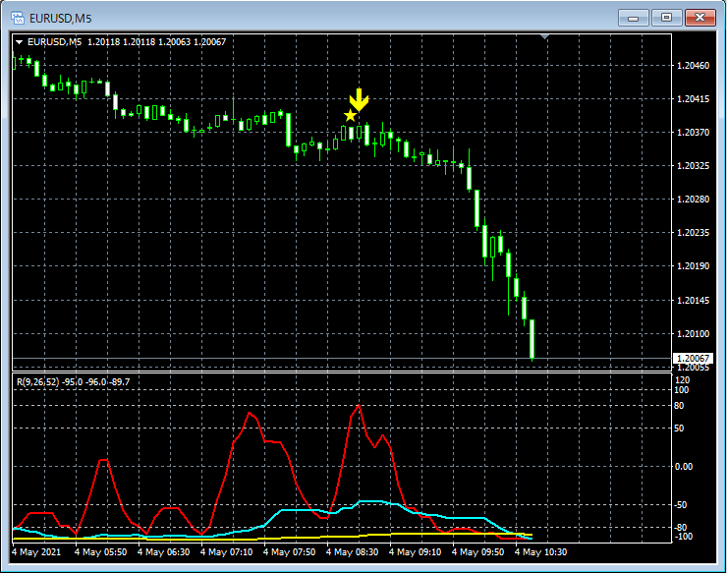Click price scale level 1.20280

[x=693, y=200]
